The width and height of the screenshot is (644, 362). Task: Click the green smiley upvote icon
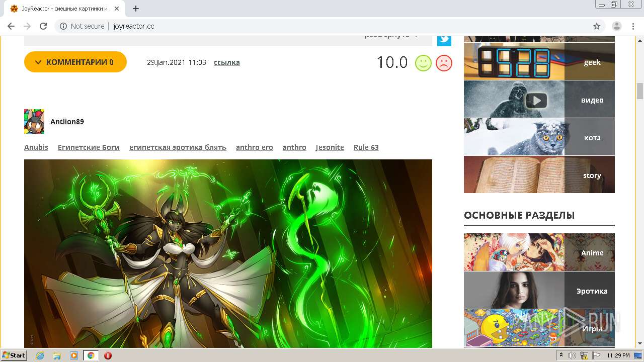[423, 63]
